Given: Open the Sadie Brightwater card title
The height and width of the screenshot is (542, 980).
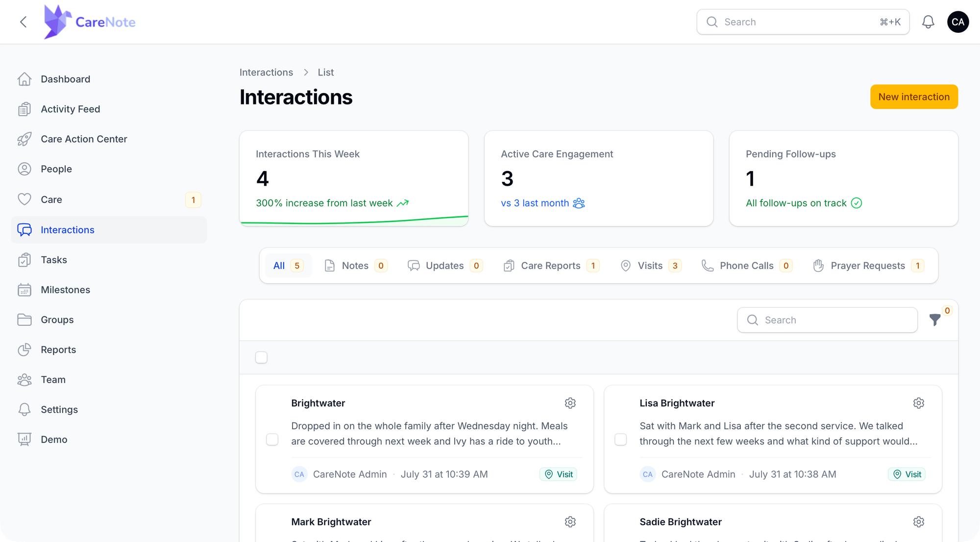Looking at the screenshot, I should click(681, 522).
